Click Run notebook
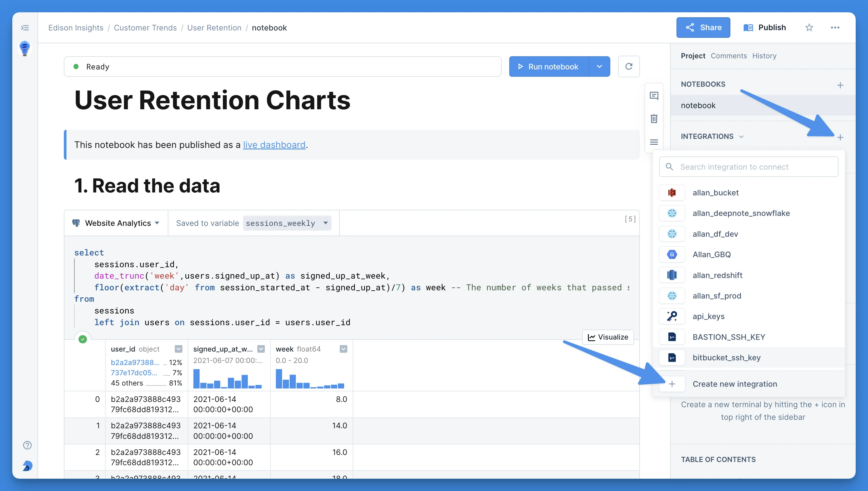 [549, 67]
